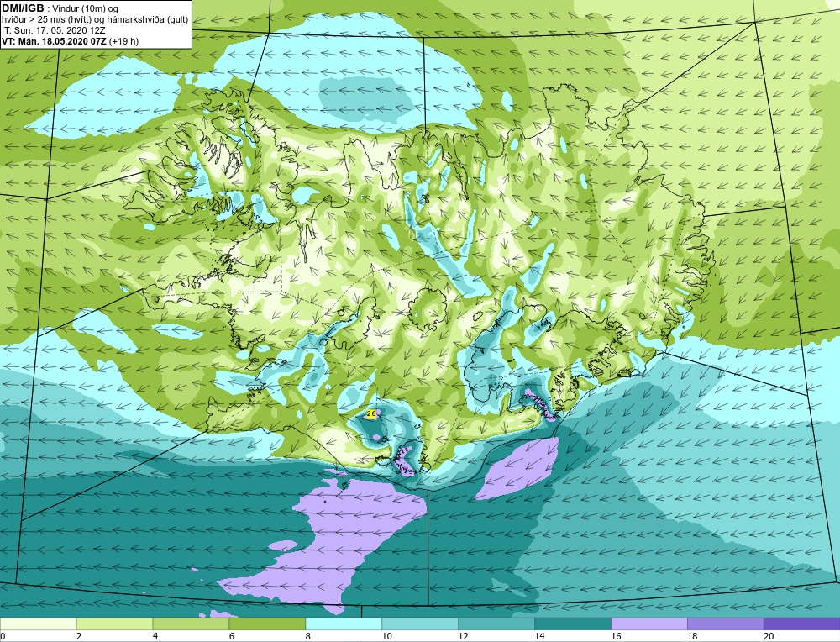This screenshot has height=642, width=840.
Task: Click the legend scale value 12
Action: [x=463, y=636]
